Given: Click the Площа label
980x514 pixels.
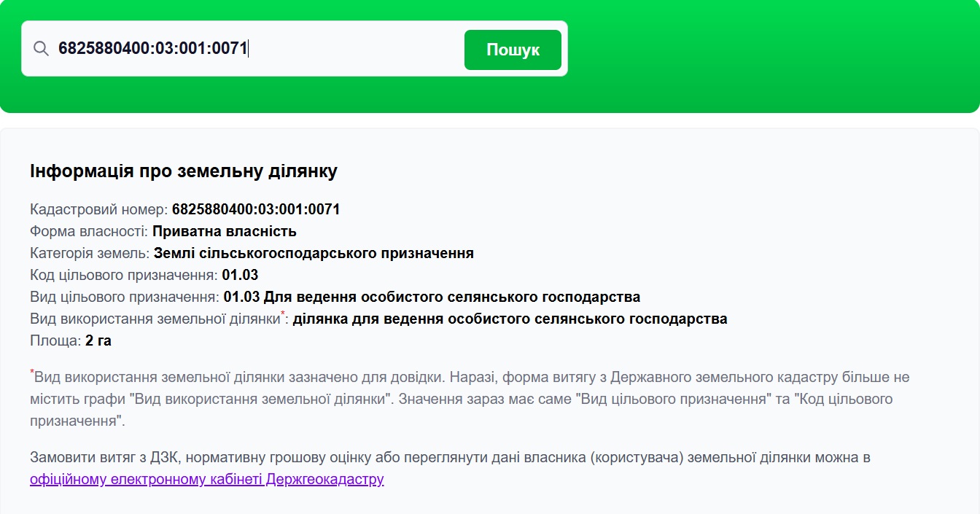Looking at the screenshot, I should pyautogui.click(x=55, y=341).
